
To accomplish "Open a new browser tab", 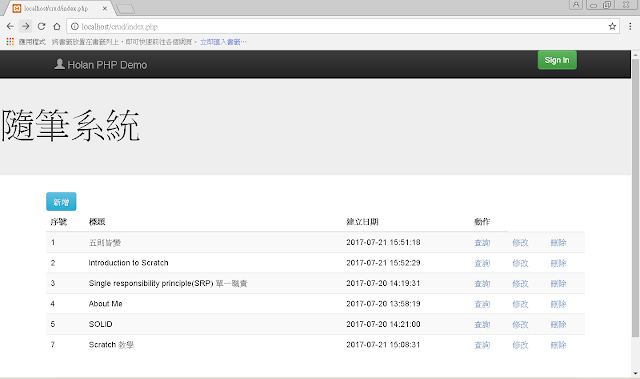I will [x=125, y=9].
